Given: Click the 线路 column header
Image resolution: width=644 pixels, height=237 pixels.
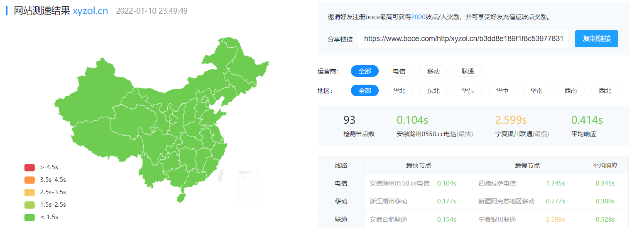Looking at the screenshot, I should pyautogui.click(x=341, y=165).
